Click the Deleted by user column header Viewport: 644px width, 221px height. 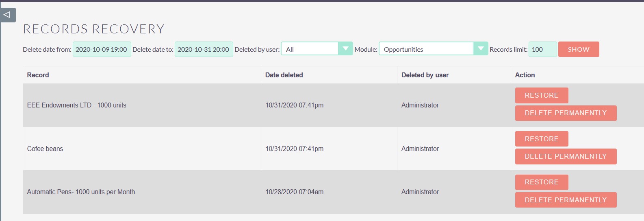(x=425, y=75)
